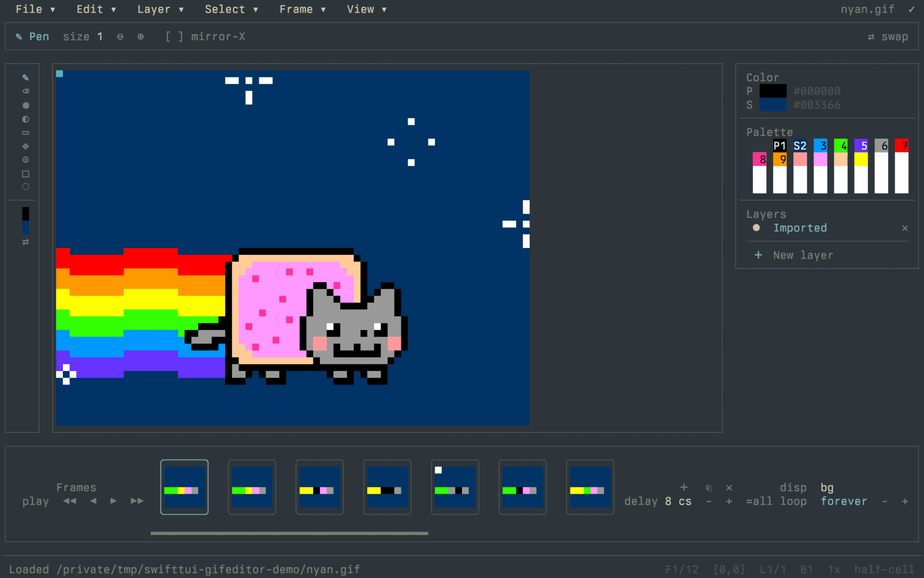Click the swap arrows icon below toolbar swatches

point(25,242)
